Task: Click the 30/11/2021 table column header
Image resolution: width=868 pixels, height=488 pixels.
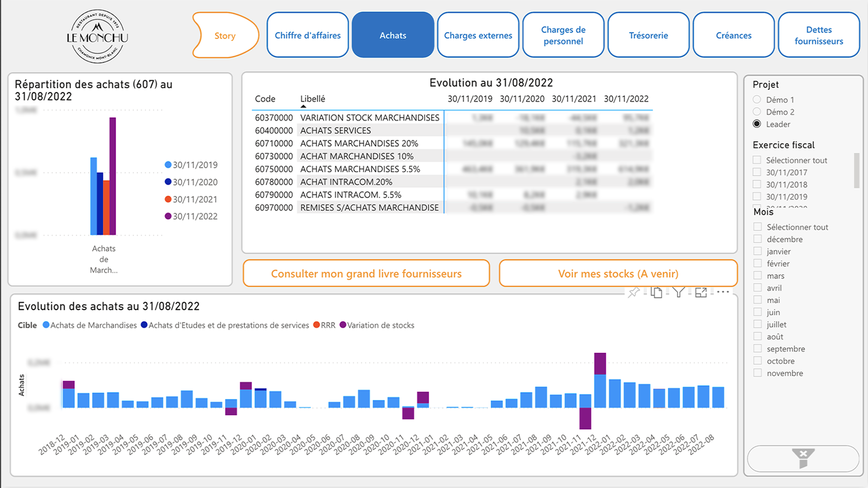Action: (x=574, y=99)
